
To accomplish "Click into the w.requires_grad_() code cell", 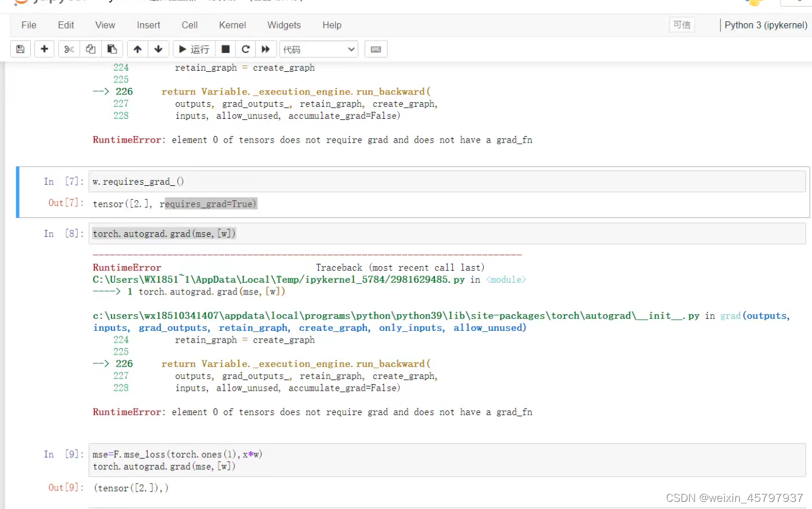I will (x=447, y=182).
